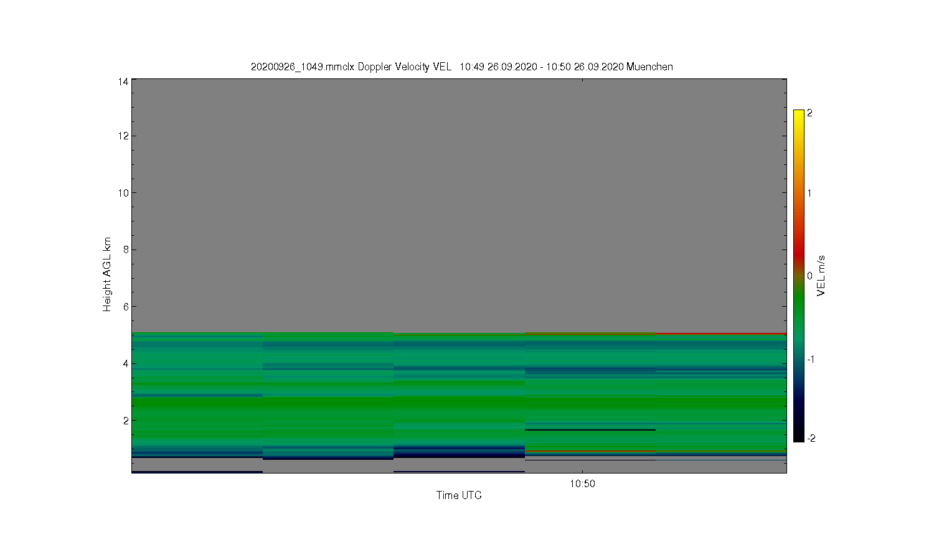Click the 14 height tick label
934x560 pixels.
pos(123,82)
